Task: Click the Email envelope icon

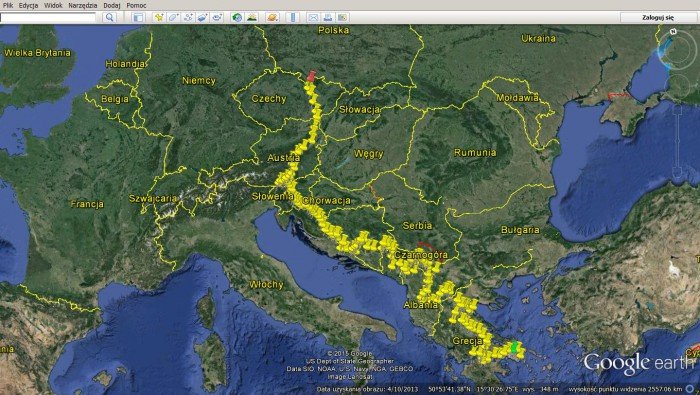Action: pos(313,17)
